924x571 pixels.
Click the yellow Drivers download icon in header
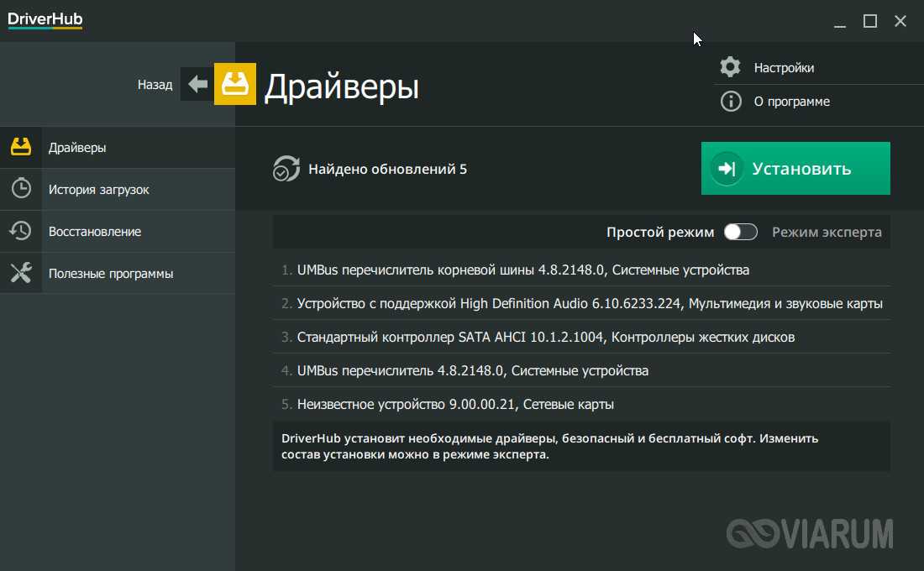point(235,85)
